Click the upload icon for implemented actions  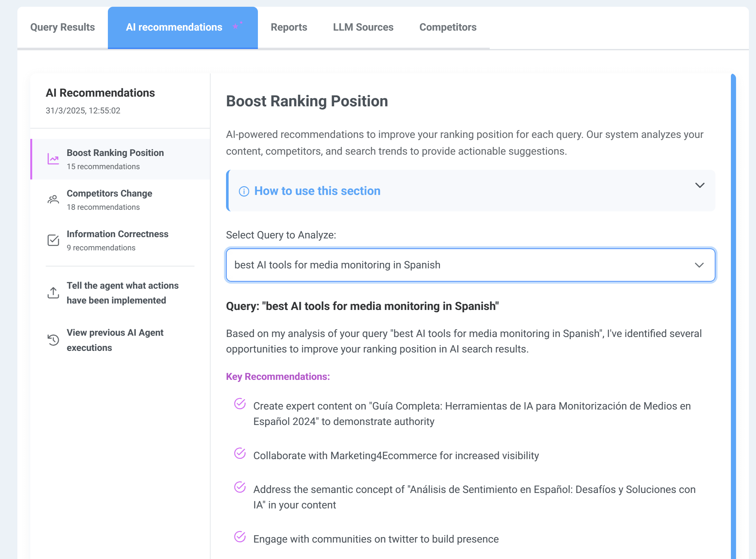(x=53, y=293)
